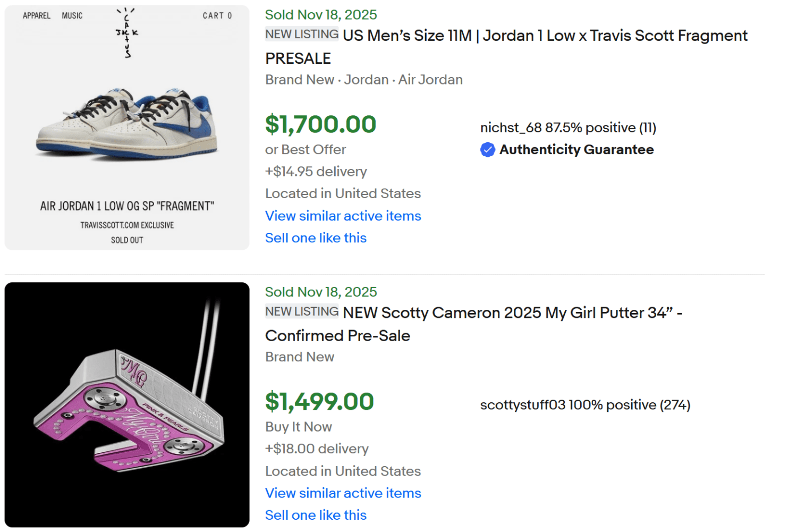Click the Jordan category text link
797x532 pixels.
[366, 80]
